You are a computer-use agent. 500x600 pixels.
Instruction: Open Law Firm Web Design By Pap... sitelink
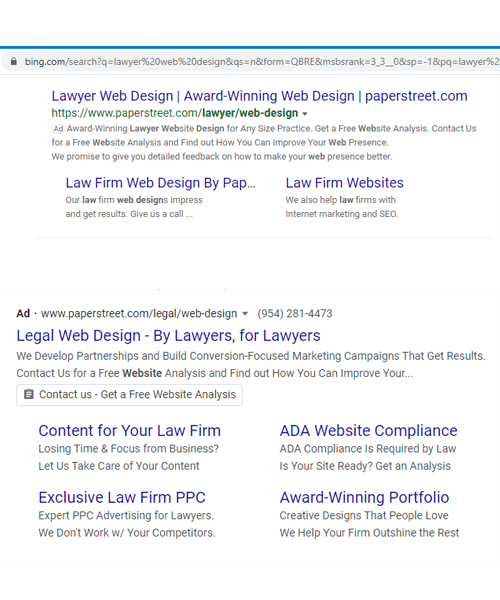[x=161, y=183]
